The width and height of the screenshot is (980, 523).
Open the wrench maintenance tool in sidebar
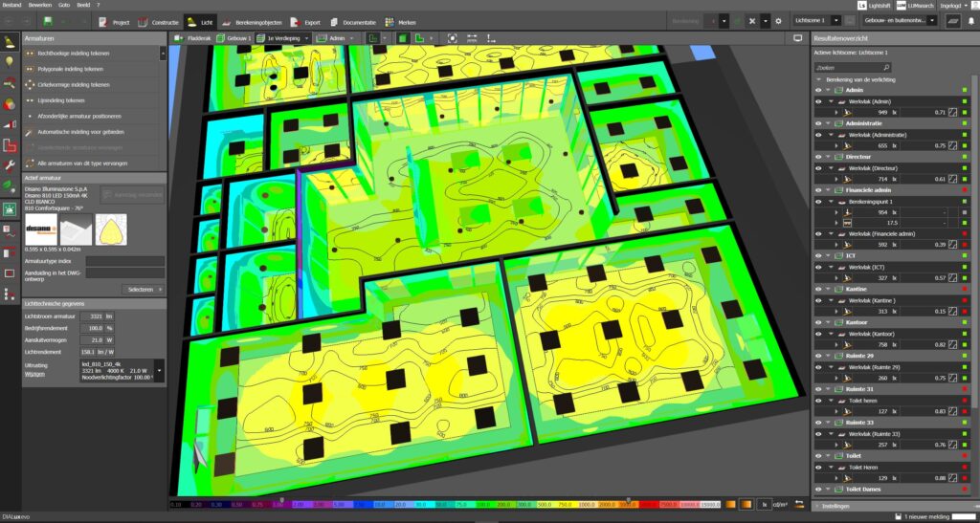click(10, 165)
